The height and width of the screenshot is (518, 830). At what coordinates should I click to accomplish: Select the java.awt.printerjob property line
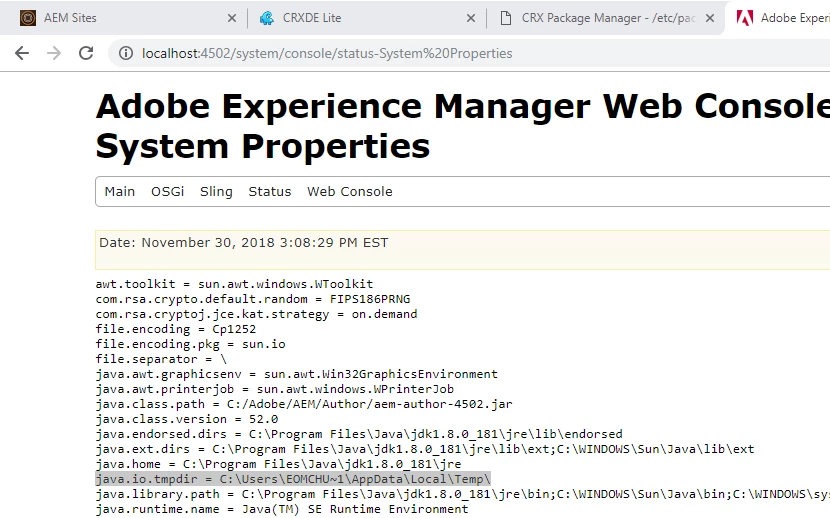(x=275, y=389)
